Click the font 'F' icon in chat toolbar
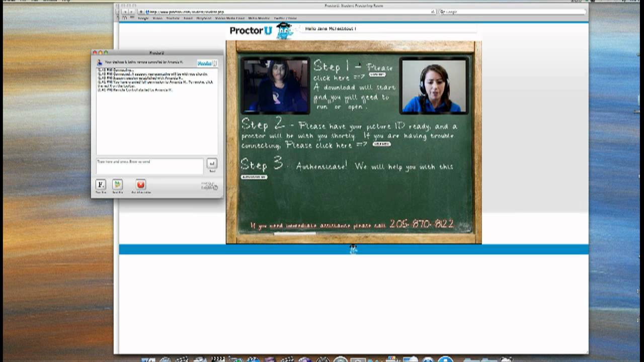Viewport: 644px width, 362px height. click(x=101, y=185)
